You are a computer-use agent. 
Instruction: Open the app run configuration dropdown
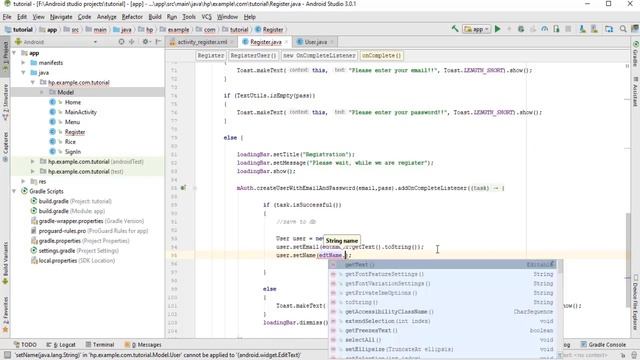point(476,29)
